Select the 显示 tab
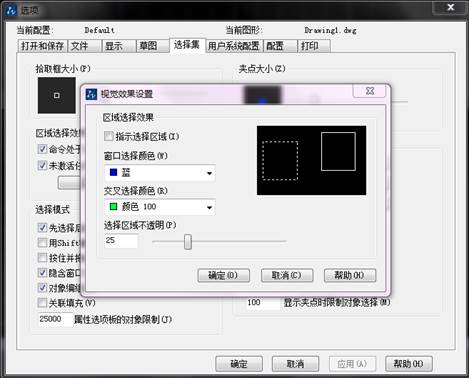The height and width of the screenshot is (378, 469). (x=119, y=46)
